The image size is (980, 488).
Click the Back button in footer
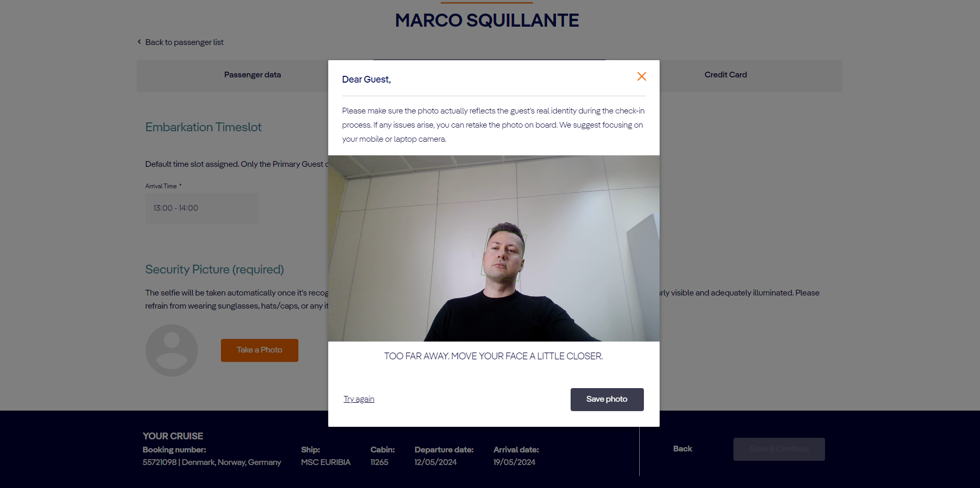[683, 449]
